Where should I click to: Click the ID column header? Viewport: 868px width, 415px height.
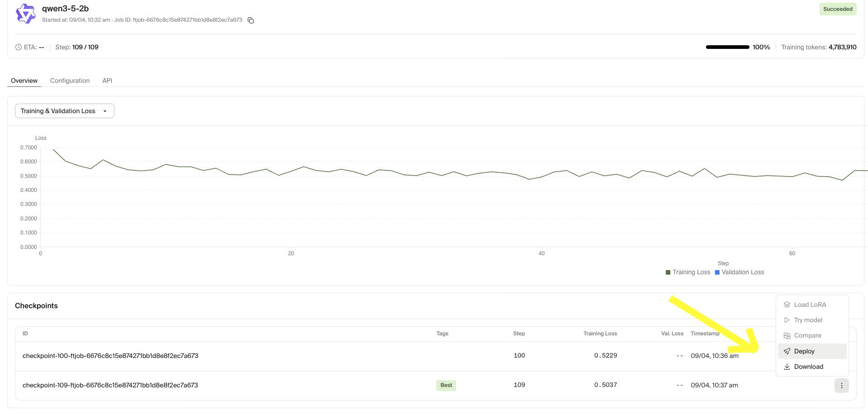click(25, 334)
